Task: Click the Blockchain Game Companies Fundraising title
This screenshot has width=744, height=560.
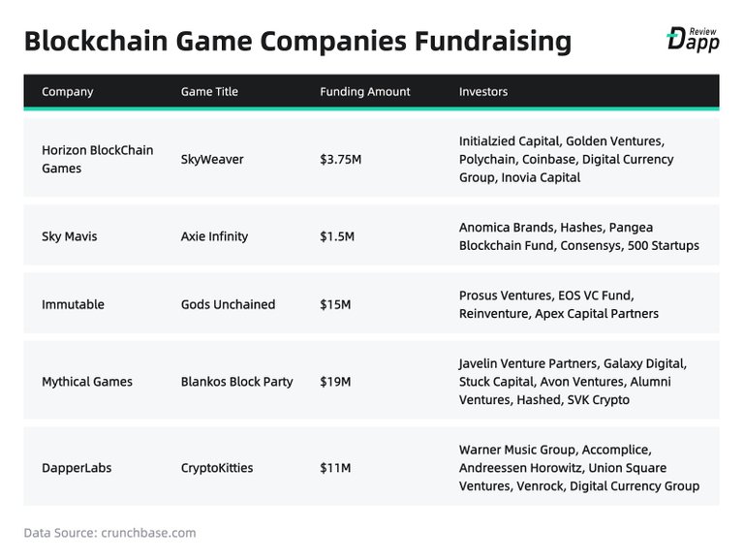Action: (296, 42)
